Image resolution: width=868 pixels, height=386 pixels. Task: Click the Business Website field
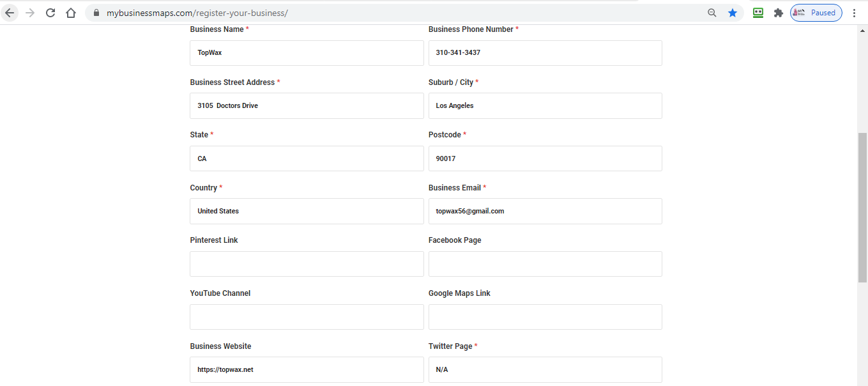coord(307,369)
